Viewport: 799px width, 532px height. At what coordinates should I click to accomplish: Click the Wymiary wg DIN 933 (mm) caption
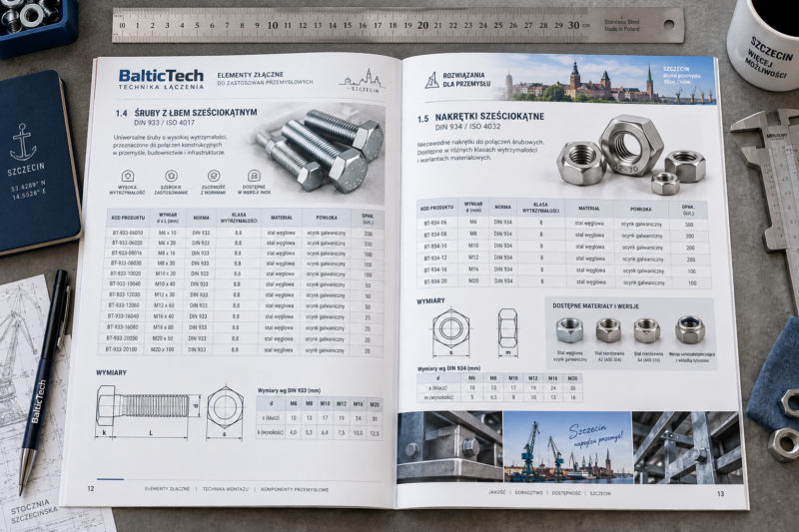click(289, 390)
